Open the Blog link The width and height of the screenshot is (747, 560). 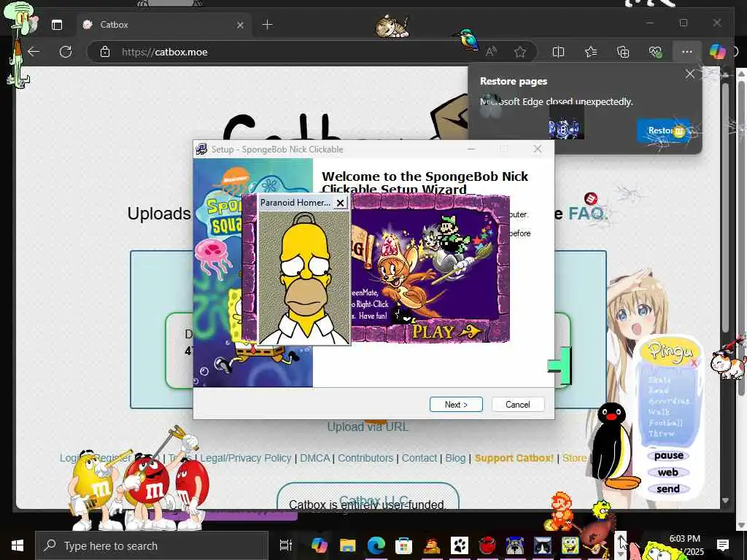pyautogui.click(x=455, y=458)
